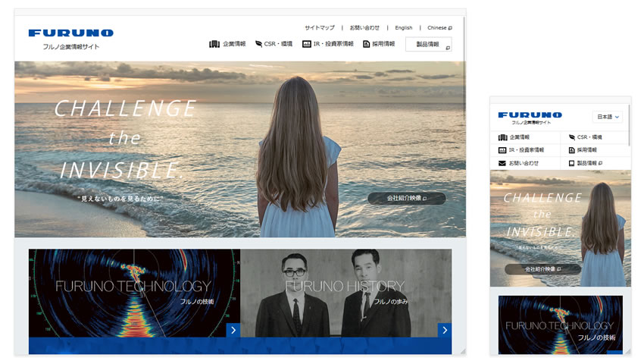The width and height of the screenshot is (644, 364).
Task: Click the leaf icon in mobile menu
Action: pyautogui.click(x=572, y=137)
